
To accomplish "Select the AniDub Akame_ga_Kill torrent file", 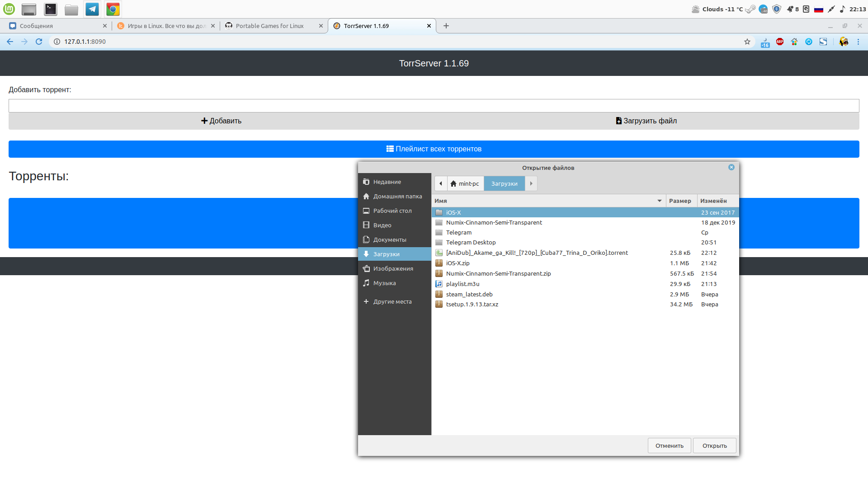I will click(x=585, y=253).
